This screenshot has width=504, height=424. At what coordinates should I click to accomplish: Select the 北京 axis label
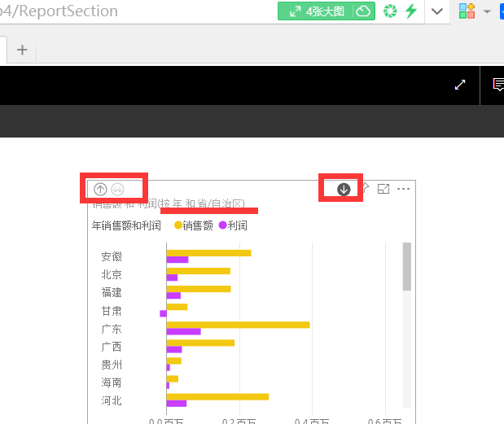tap(112, 274)
